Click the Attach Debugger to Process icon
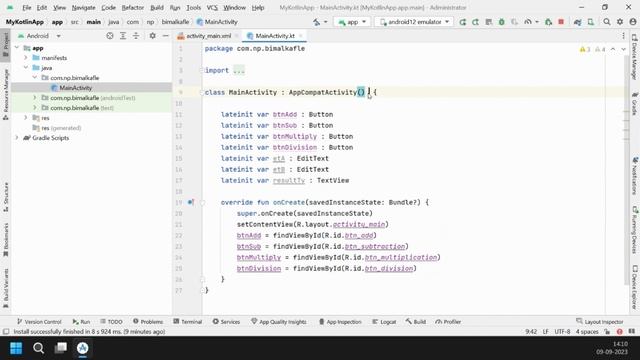Viewport: 640px width, 360px height. pyautogui.click(x=548, y=22)
